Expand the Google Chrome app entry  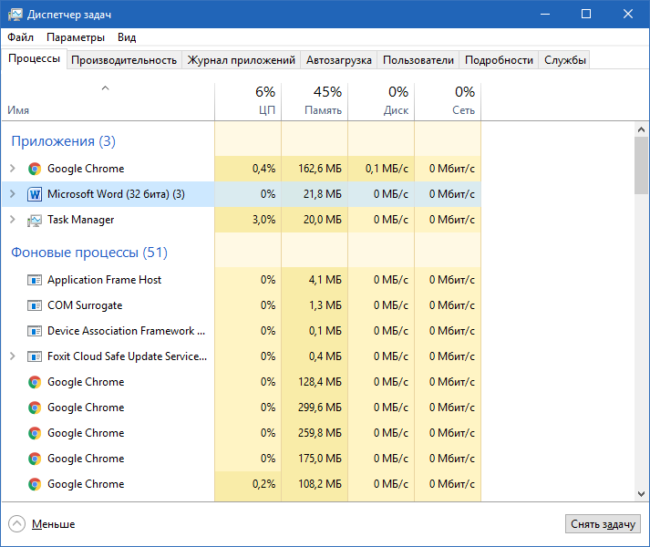[x=12, y=169]
